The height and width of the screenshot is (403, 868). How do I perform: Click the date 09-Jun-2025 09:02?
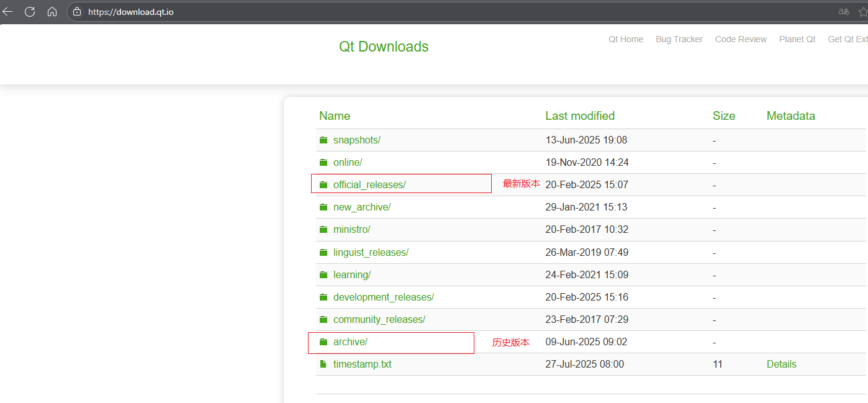586,342
